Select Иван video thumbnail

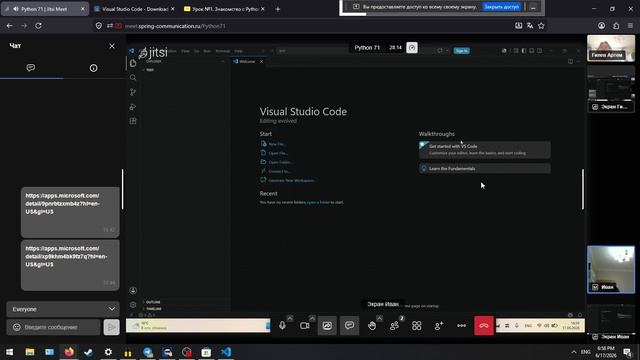611,269
